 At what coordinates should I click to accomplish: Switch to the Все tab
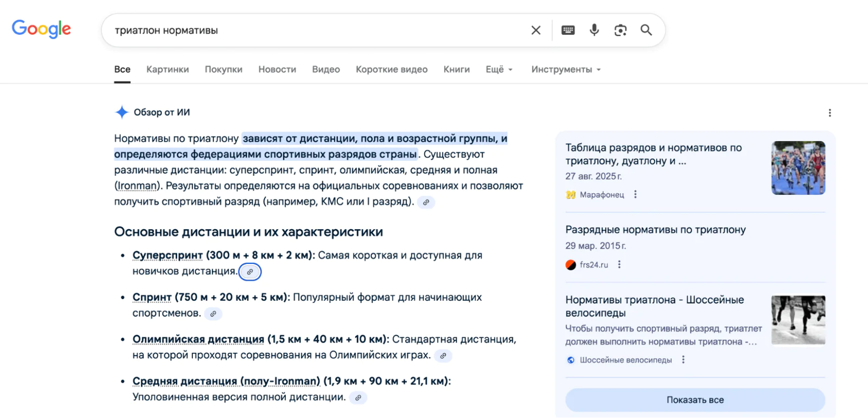[122, 69]
